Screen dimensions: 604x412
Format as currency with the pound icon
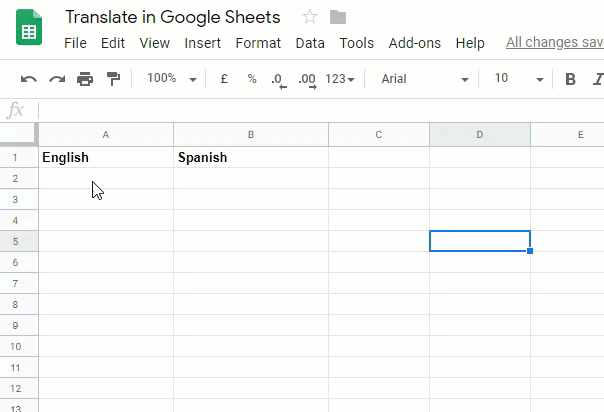224,79
